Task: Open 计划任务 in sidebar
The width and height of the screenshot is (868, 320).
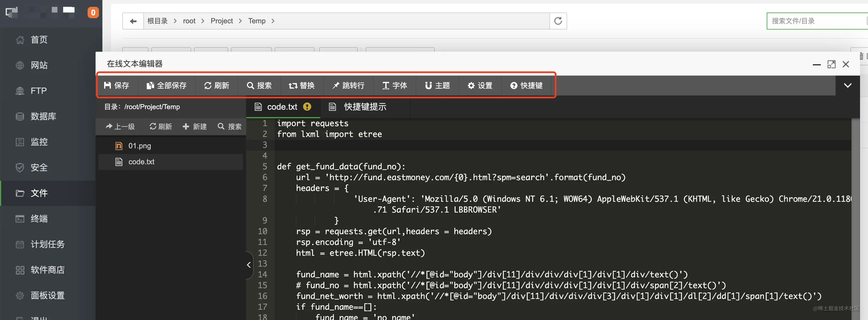Action: pos(48,244)
